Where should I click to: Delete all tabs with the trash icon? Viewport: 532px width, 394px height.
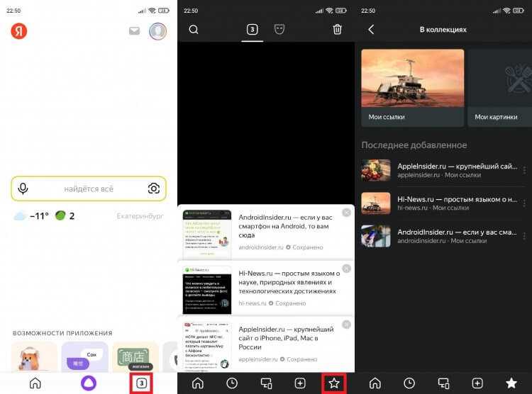[x=337, y=30]
